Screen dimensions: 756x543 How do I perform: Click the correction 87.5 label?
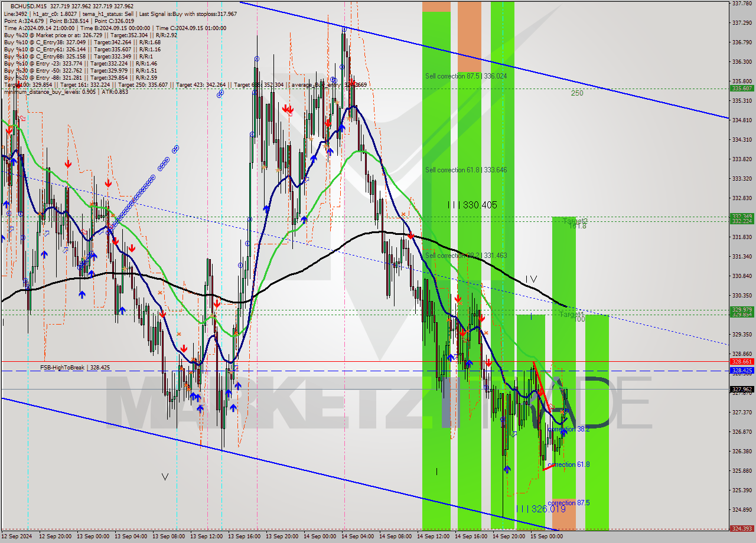[x=568, y=503]
